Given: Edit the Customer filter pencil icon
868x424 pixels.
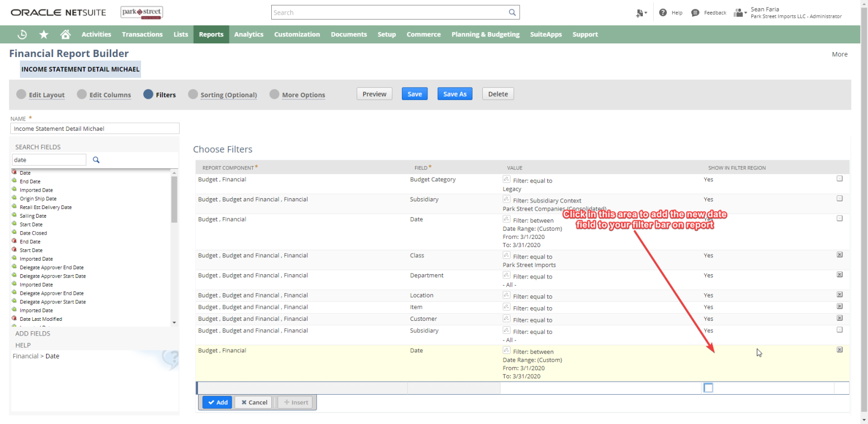Looking at the screenshot, I should pos(506,319).
